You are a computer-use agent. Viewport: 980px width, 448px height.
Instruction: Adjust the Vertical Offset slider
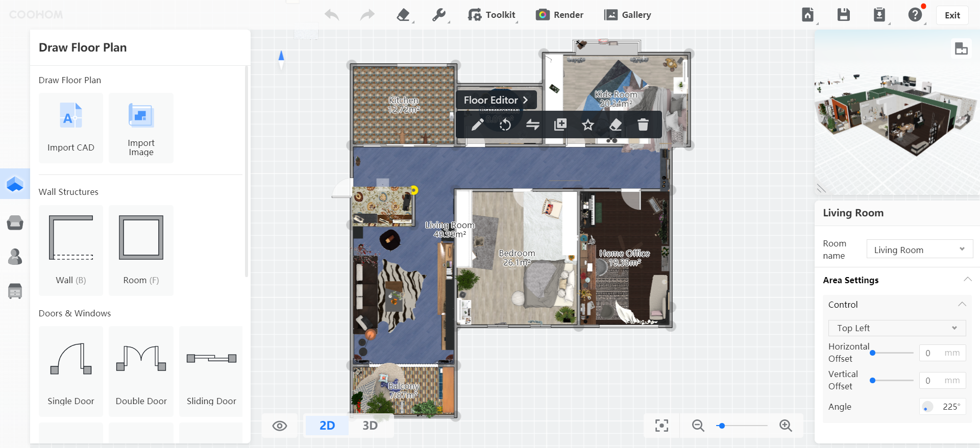[893, 380]
